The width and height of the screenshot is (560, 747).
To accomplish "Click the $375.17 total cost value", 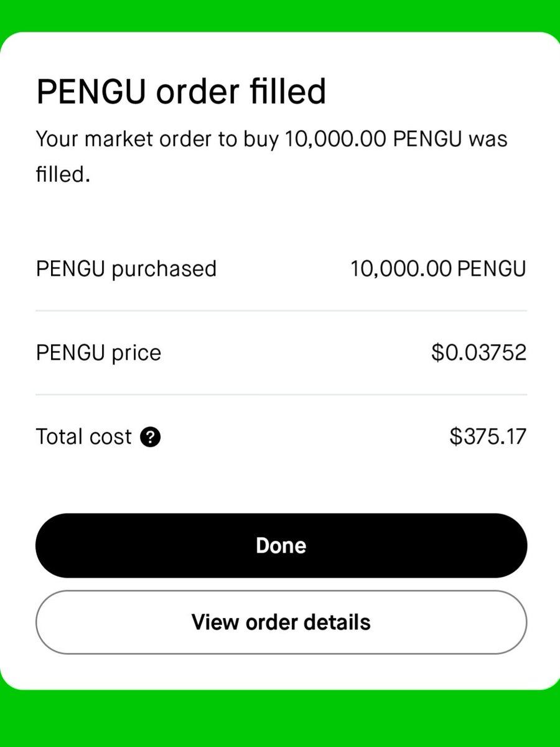I will (488, 436).
